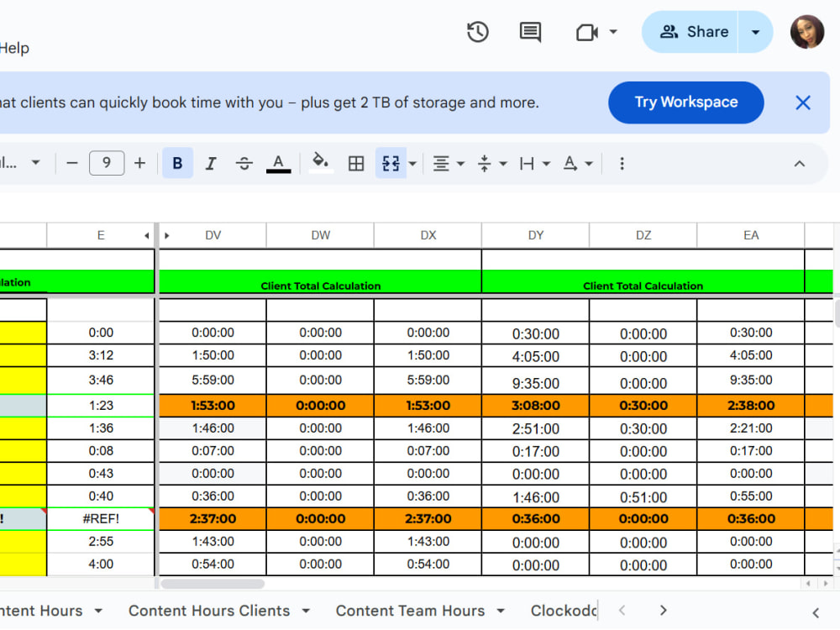Open horizontal align options

pos(449,164)
